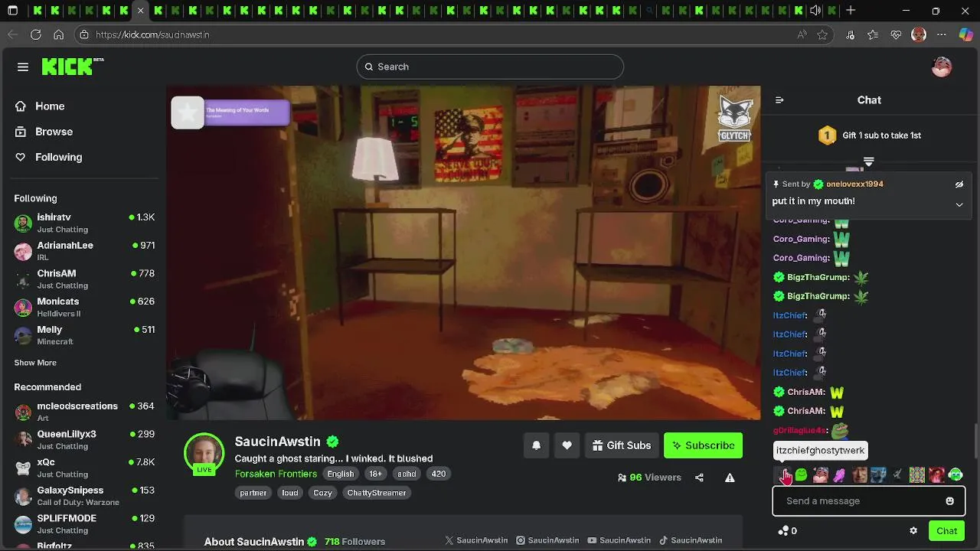
Task: Open GalaxySnipess' Warzone stream
Action: [84, 496]
